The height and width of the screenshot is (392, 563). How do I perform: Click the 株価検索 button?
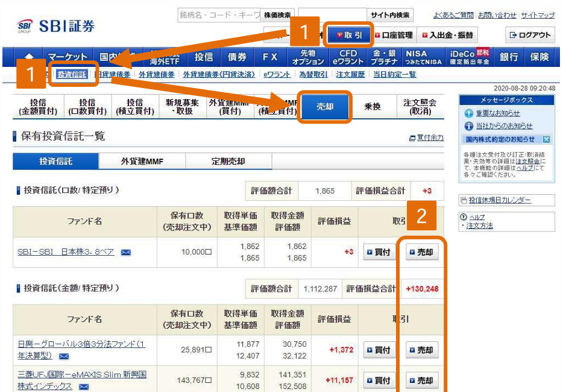pyautogui.click(x=277, y=15)
